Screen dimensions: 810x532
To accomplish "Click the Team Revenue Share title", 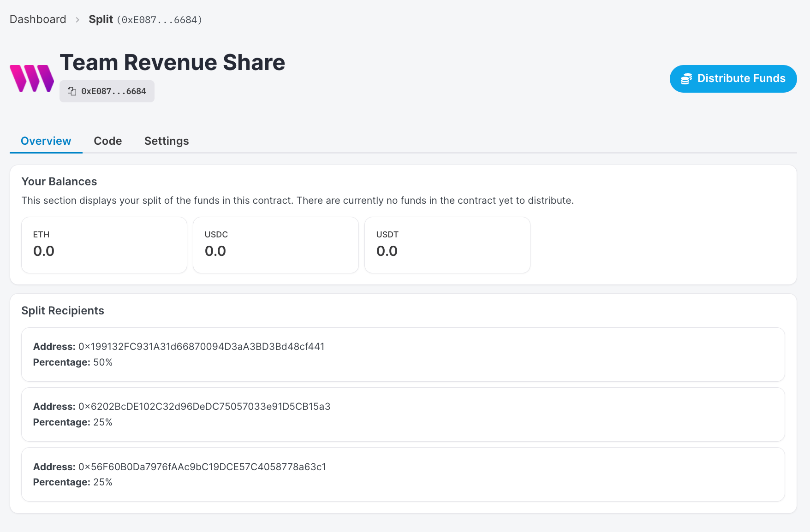I will click(x=173, y=62).
